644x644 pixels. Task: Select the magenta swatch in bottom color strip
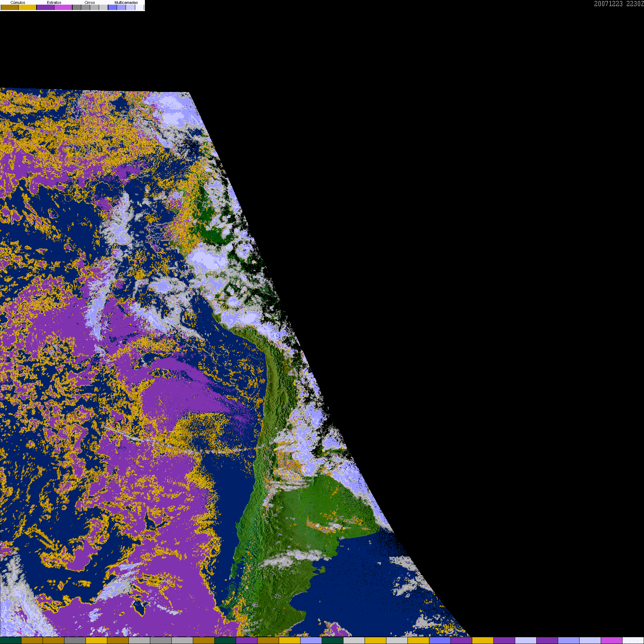(611, 640)
